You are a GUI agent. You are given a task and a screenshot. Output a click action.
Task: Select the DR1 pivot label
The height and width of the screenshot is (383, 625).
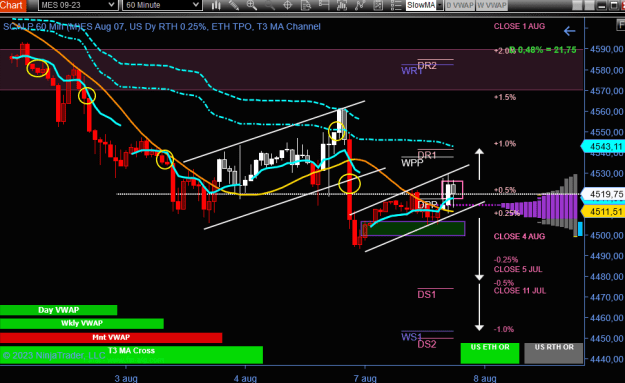[x=427, y=155]
